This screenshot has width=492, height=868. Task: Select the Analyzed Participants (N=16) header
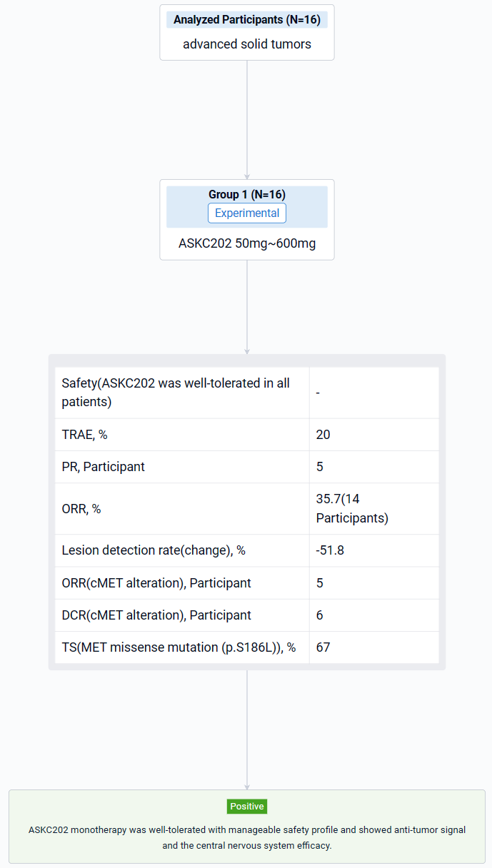[247, 20]
